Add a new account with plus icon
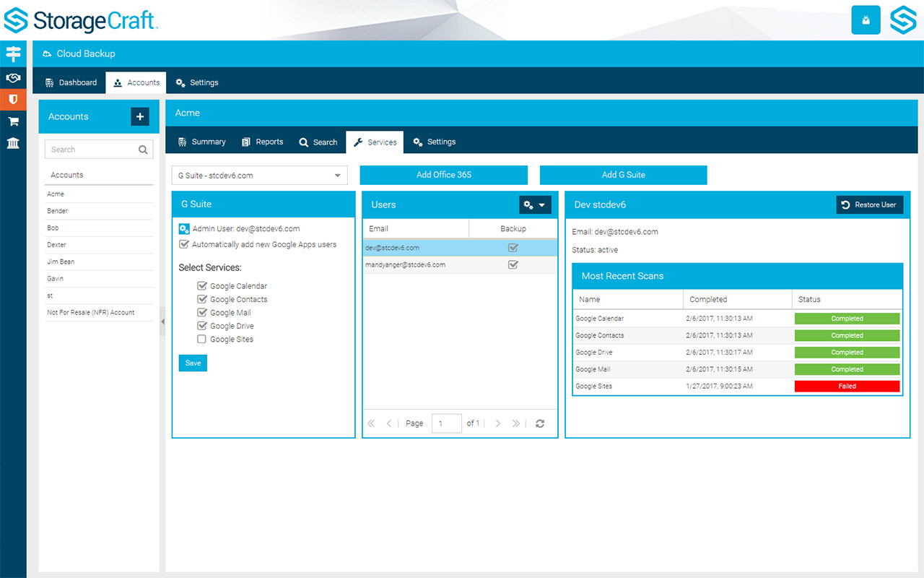Viewport: 924px width, 578px height. (x=140, y=116)
